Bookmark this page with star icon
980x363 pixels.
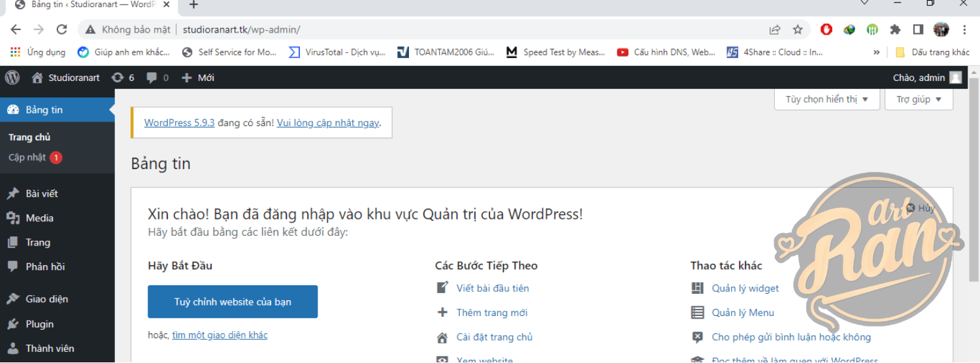click(x=798, y=29)
